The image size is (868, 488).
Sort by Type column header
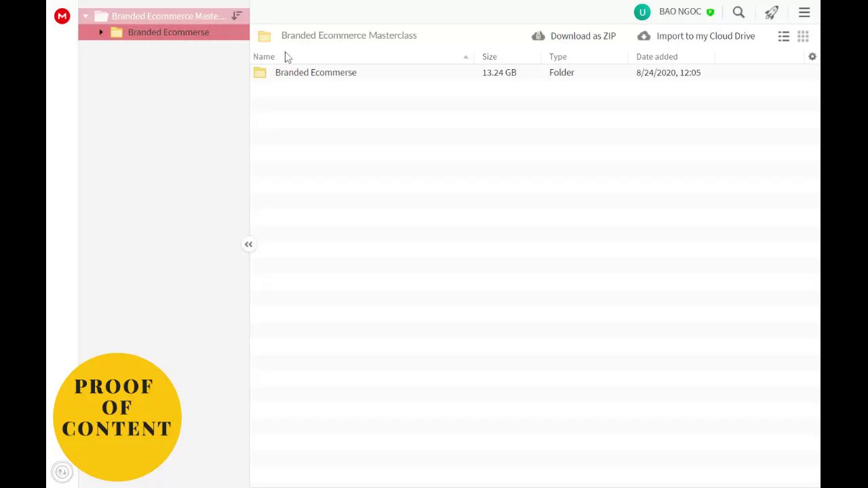(x=558, y=57)
